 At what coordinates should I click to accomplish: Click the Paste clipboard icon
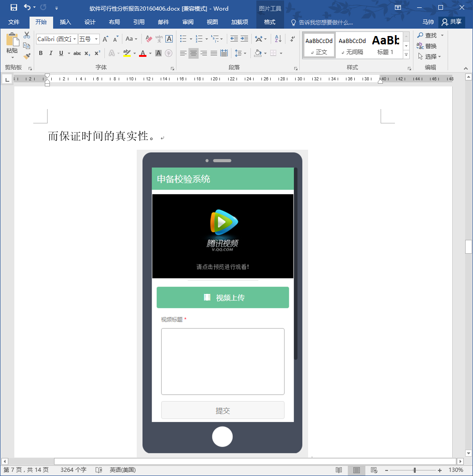pyautogui.click(x=12, y=40)
